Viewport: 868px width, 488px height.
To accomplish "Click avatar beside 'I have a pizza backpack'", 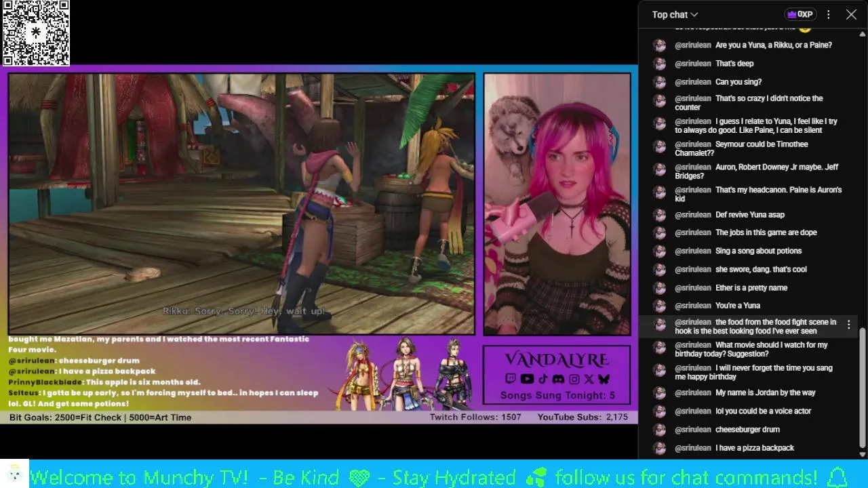I will [659, 448].
